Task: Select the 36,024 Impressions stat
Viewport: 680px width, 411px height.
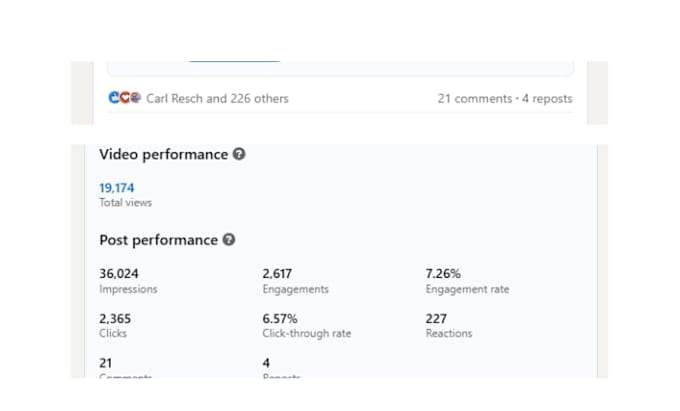Action: pos(128,281)
